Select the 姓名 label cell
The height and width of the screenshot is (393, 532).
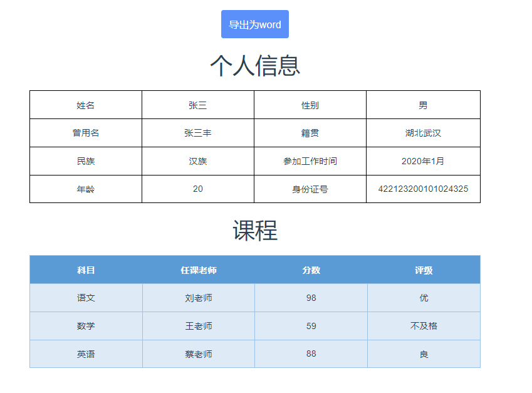(85, 105)
